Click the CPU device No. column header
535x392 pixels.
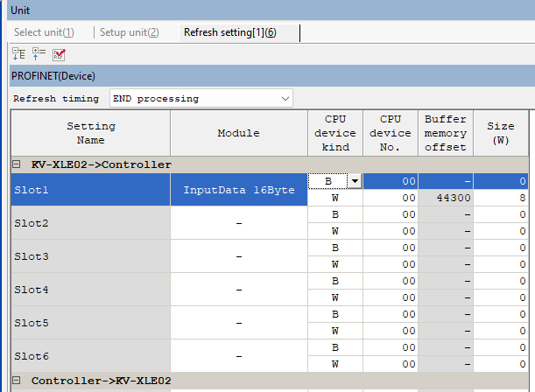tap(391, 133)
